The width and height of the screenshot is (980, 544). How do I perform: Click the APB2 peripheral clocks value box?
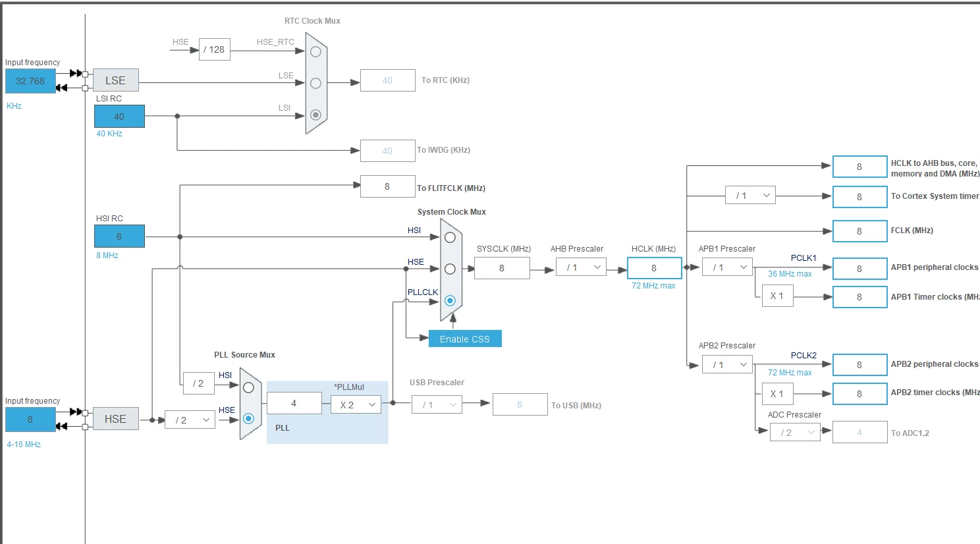(x=859, y=365)
